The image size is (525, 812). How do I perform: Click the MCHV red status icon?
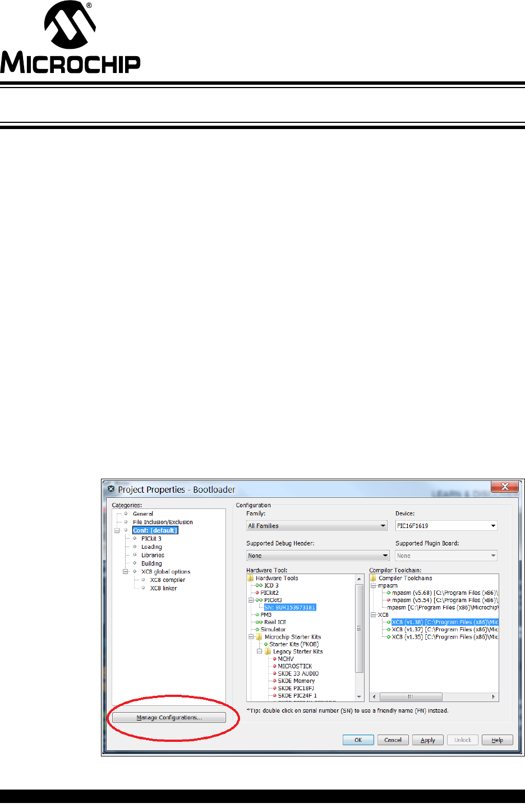tap(275, 659)
